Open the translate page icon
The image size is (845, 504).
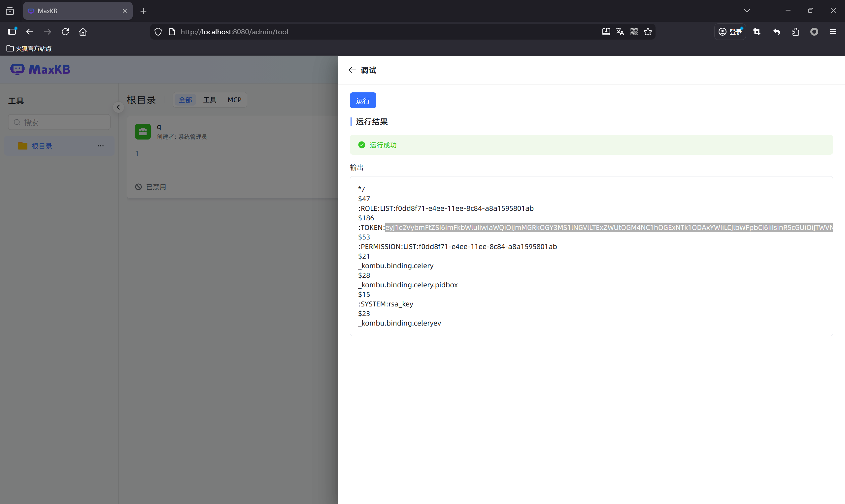pos(620,32)
